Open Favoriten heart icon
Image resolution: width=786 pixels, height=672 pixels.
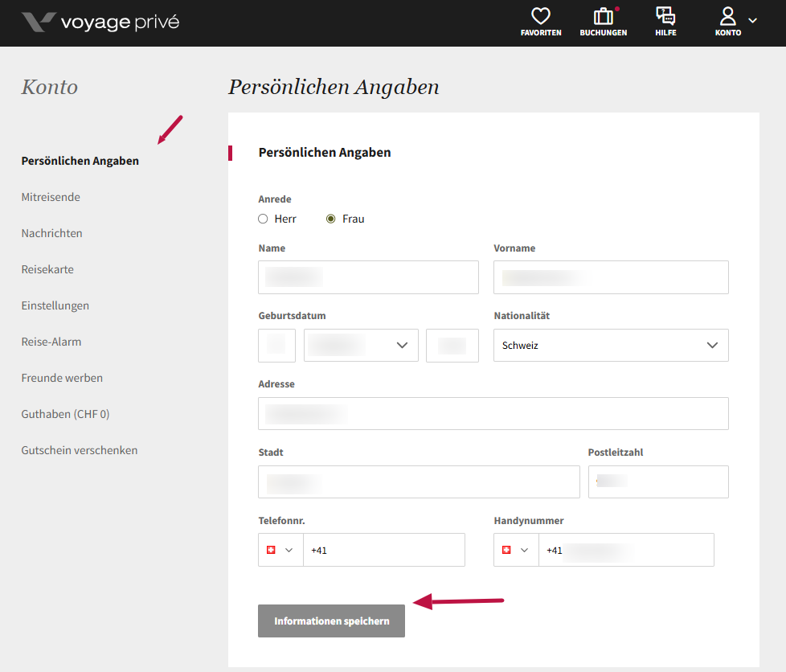541,17
